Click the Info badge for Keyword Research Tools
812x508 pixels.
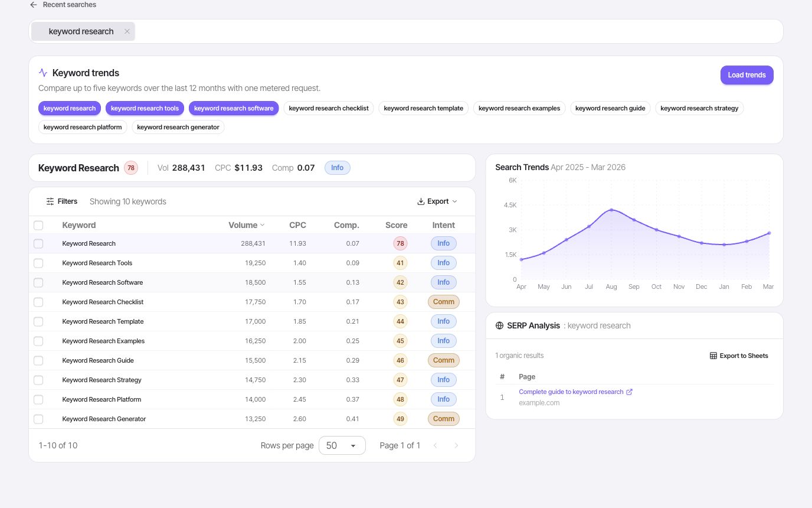click(x=444, y=263)
